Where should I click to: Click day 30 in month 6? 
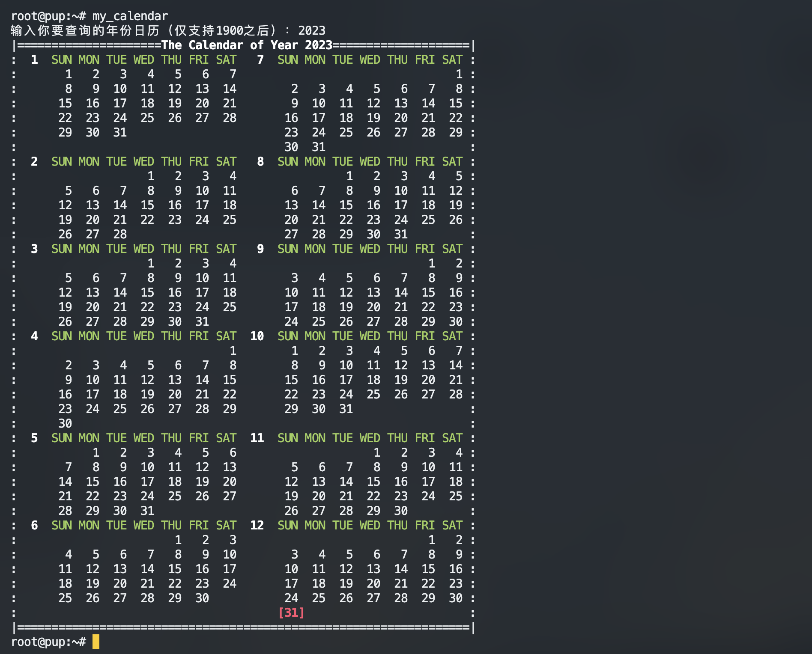pyautogui.click(x=202, y=598)
